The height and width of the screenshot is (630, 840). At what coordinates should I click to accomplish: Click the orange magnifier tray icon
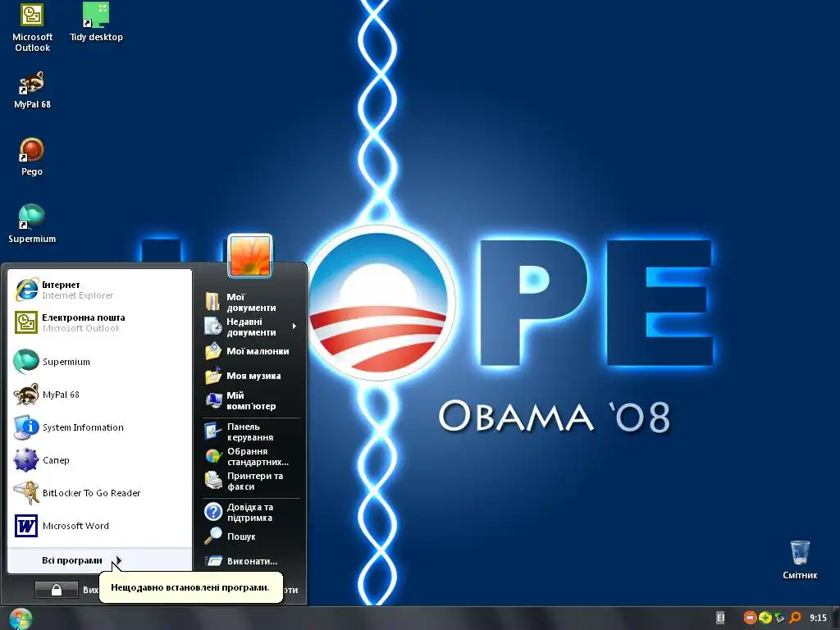[x=794, y=618]
